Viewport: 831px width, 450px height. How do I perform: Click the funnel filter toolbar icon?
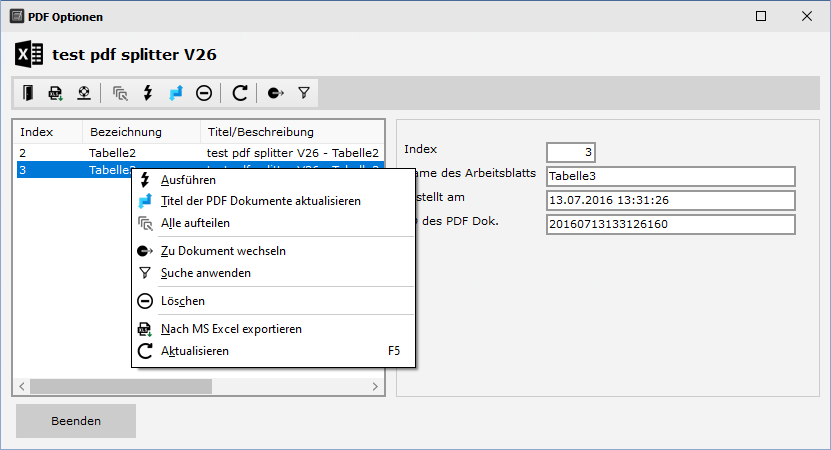point(304,93)
